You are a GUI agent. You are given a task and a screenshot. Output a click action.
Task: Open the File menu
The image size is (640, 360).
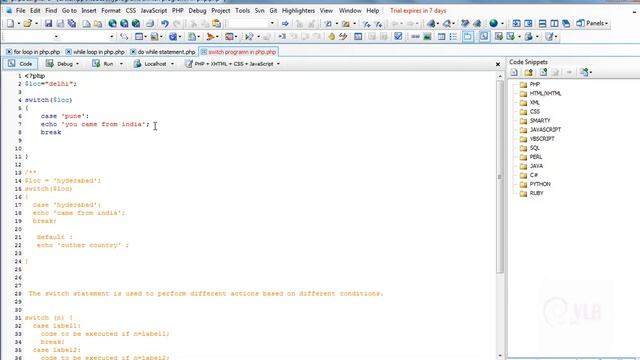[x=20, y=11]
